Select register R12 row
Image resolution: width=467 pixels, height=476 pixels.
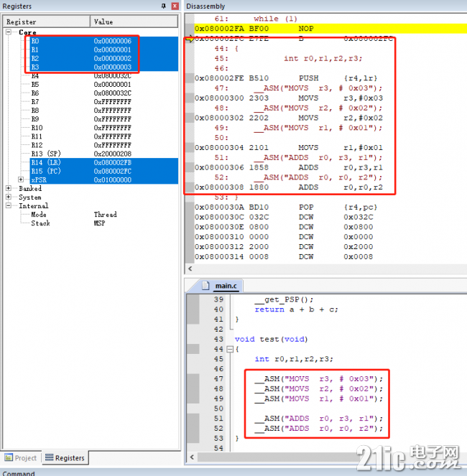[104, 145]
